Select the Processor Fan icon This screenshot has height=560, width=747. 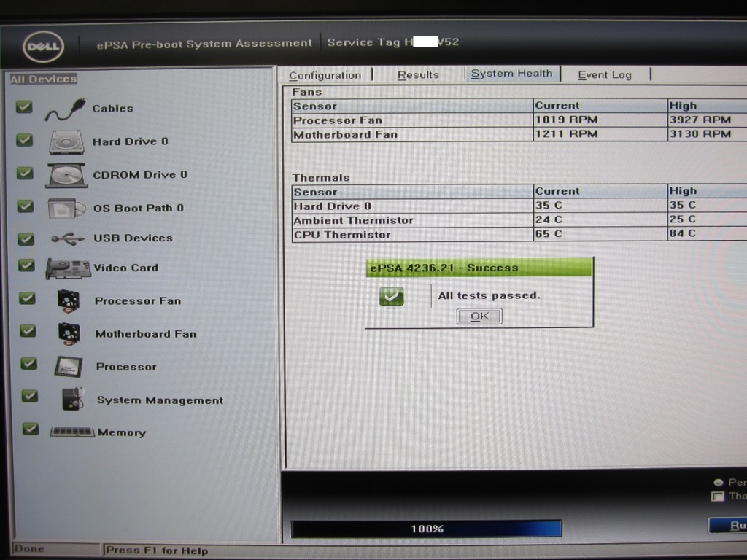click(x=69, y=301)
